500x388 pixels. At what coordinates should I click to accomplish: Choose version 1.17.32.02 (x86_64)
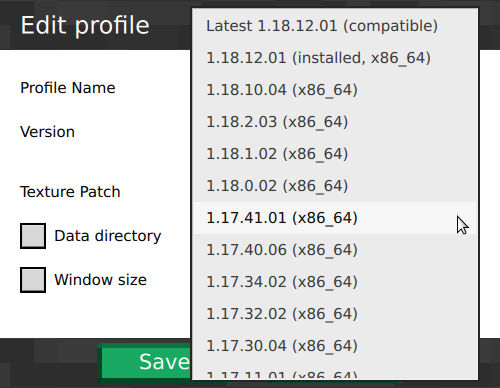(x=335, y=314)
